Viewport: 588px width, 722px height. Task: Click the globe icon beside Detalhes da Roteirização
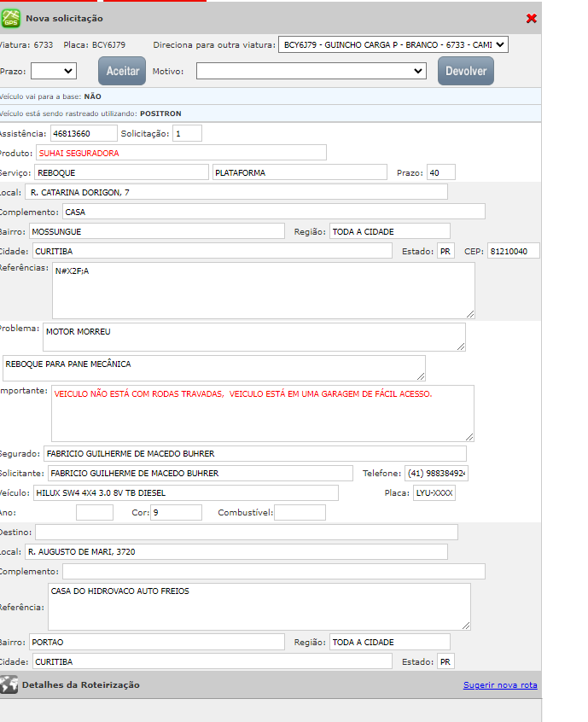tap(9, 684)
